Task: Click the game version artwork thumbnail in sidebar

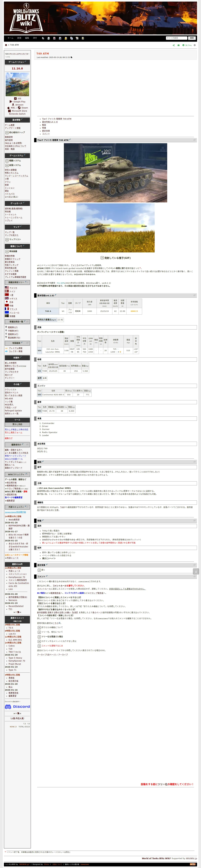Action: pos(18,84)
